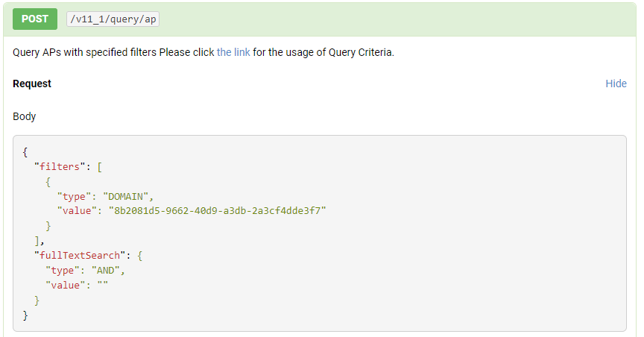
Task: Select the /v11_1/query/ap endpoint path
Action: pyautogui.click(x=113, y=19)
